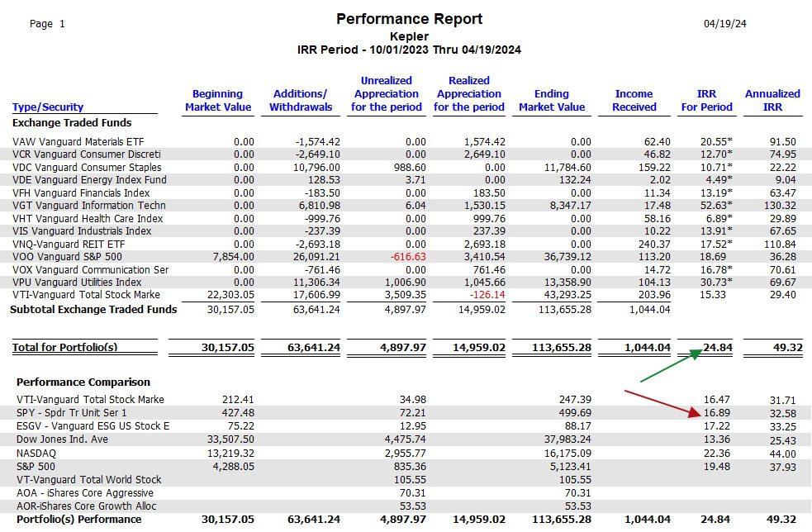The image size is (812, 532).
Task: Click the Ending Market Value header
Action: (552, 101)
